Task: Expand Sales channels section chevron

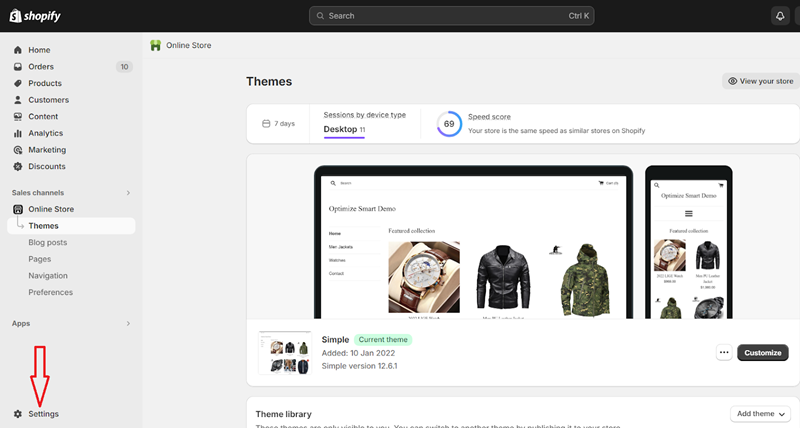Action: pyautogui.click(x=128, y=193)
